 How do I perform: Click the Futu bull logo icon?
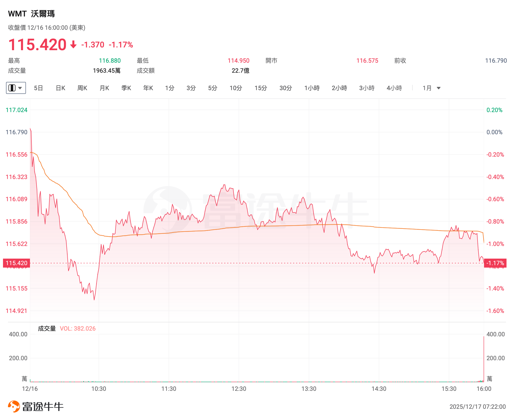pos(14,406)
